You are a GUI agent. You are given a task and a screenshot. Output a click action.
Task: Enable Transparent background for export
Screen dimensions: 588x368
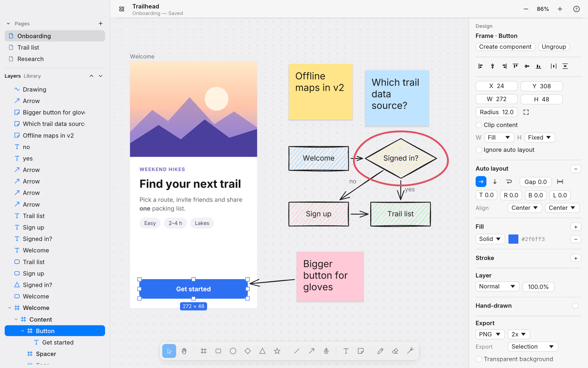[x=479, y=359]
